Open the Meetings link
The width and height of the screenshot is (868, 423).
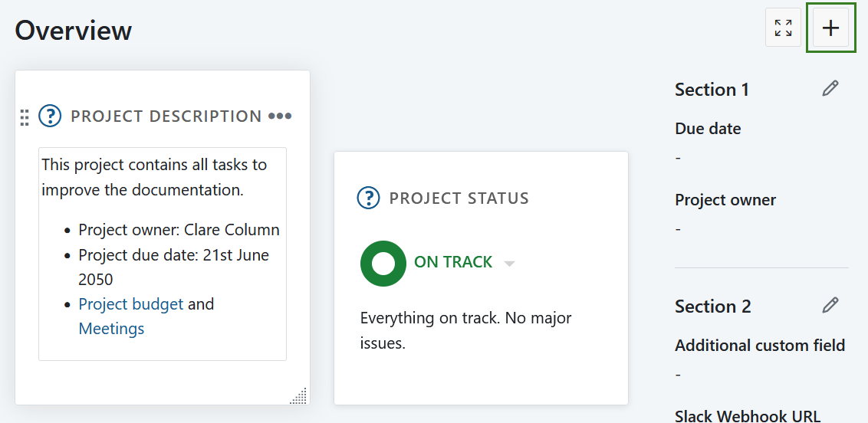(111, 329)
